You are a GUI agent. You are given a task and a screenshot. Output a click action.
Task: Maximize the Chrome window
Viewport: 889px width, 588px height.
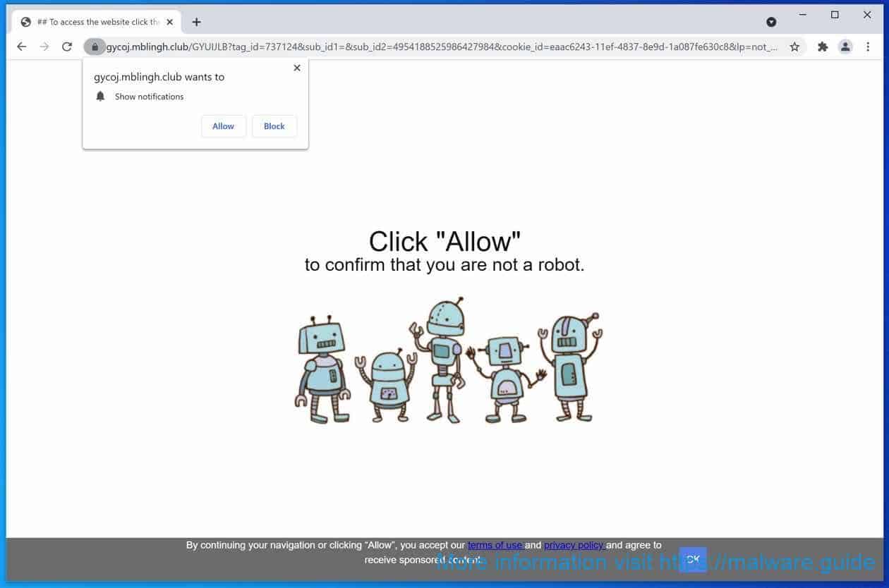(835, 15)
